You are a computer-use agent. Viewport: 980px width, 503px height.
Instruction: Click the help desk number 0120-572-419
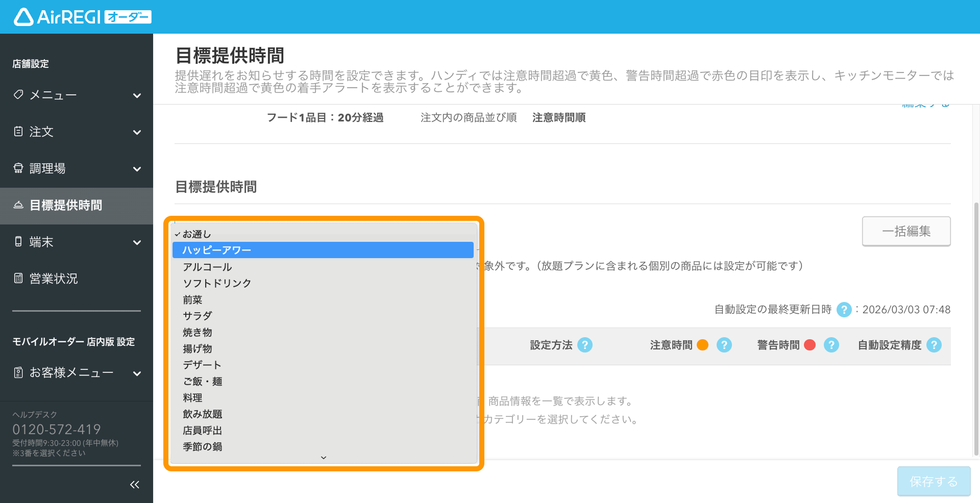57,429
